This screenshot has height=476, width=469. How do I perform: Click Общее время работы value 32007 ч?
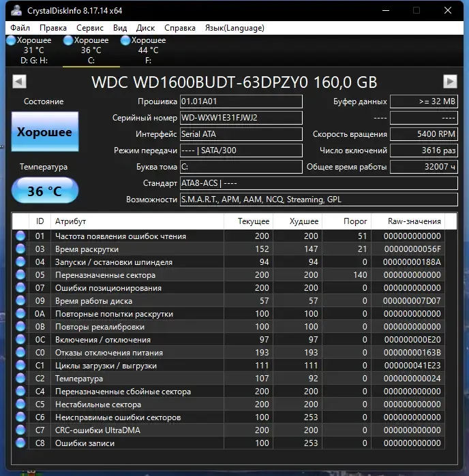pos(424,167)
